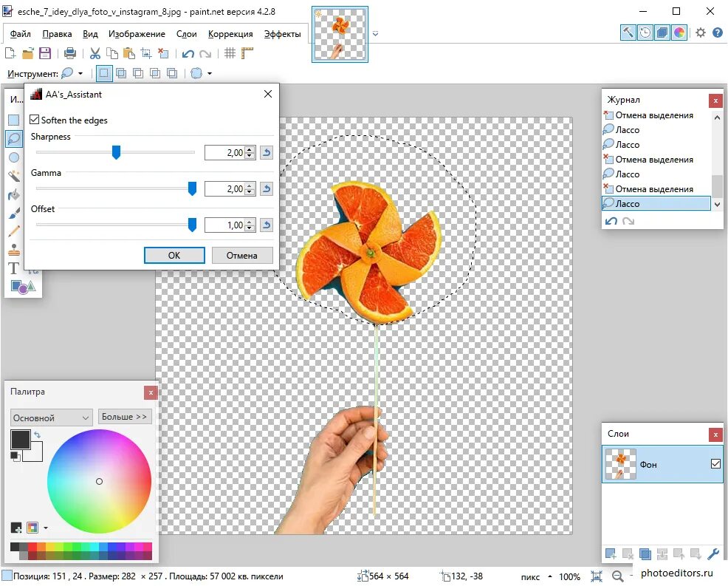
Task: Open the Инструмент tool chooser dropdown
Action: [72, 73]
